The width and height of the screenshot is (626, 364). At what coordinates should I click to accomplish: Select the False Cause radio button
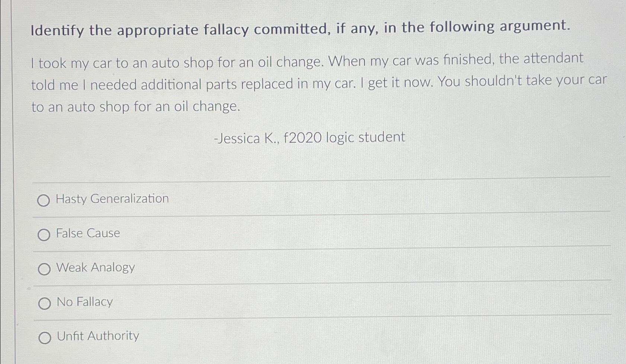pos(44,235)
